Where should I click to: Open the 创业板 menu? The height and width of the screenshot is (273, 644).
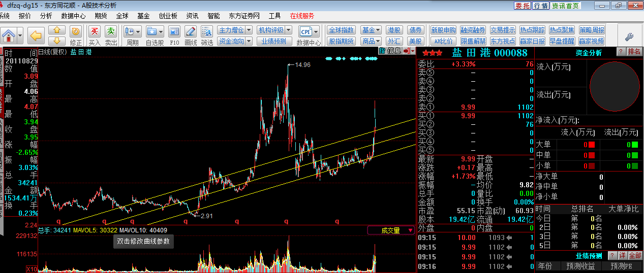point(168,16)
